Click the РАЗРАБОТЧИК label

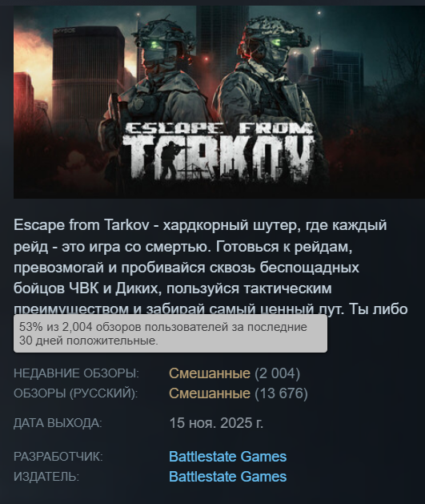tap(58, 457)
